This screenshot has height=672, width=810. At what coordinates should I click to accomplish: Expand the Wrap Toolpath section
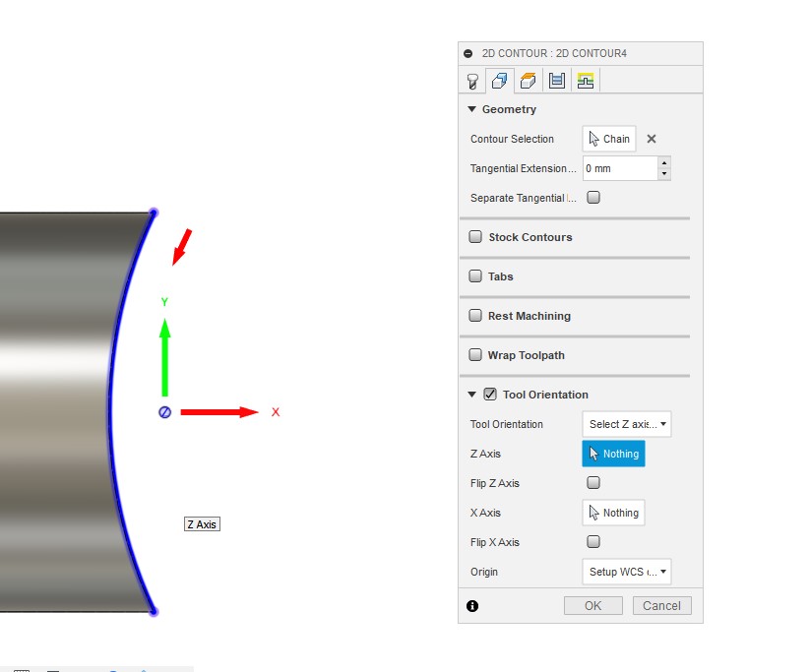click(x=475, y=354)
